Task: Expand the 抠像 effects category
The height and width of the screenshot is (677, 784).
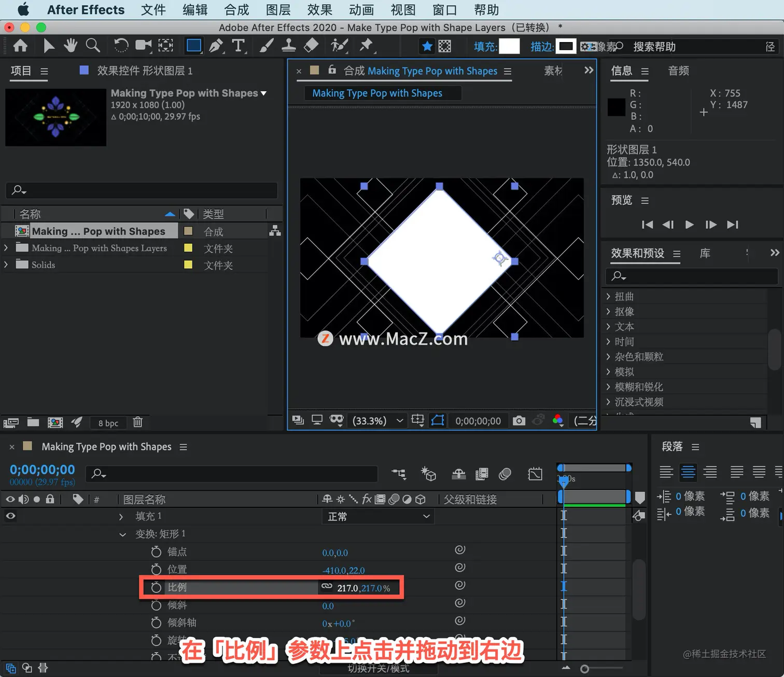Action: point(608,311)
